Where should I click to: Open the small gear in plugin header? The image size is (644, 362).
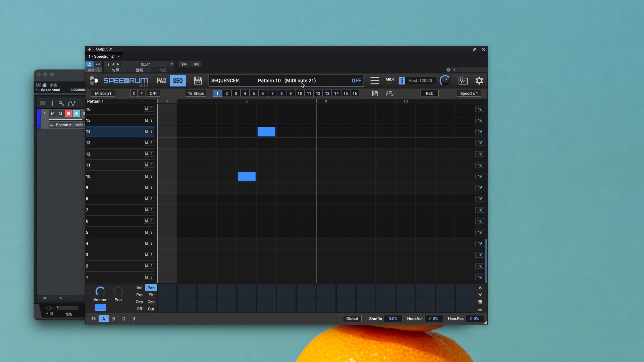(x=448, y=70)
